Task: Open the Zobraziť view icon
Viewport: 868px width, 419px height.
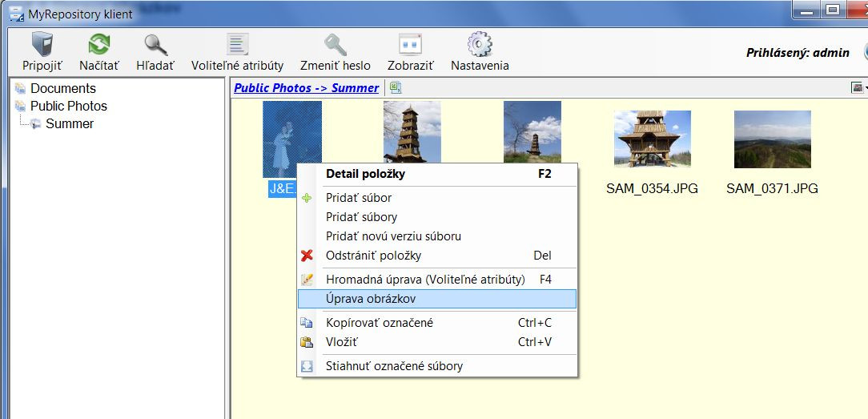Action: [410, 44]
